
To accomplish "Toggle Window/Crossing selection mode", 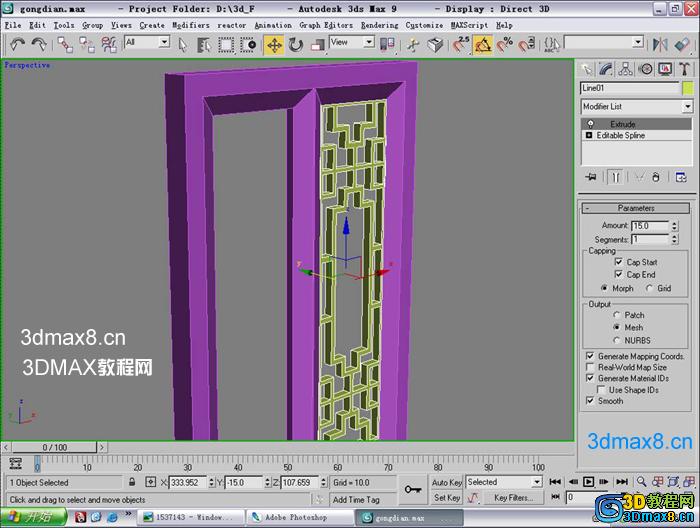I will pyautogui.click(x=248, y=45).
